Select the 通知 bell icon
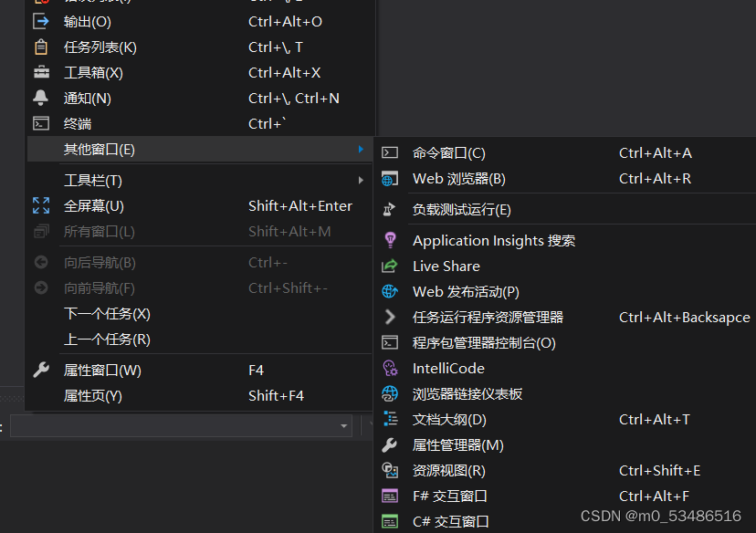Image resolution: width=756 pixels, height=533 pixels. click(x=40, y=97)
